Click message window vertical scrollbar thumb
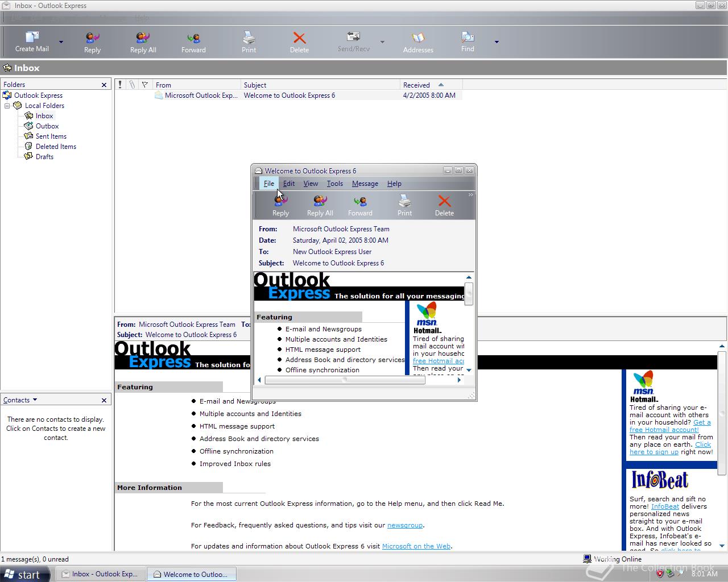 pyautogui.click(x=469, y=294)
